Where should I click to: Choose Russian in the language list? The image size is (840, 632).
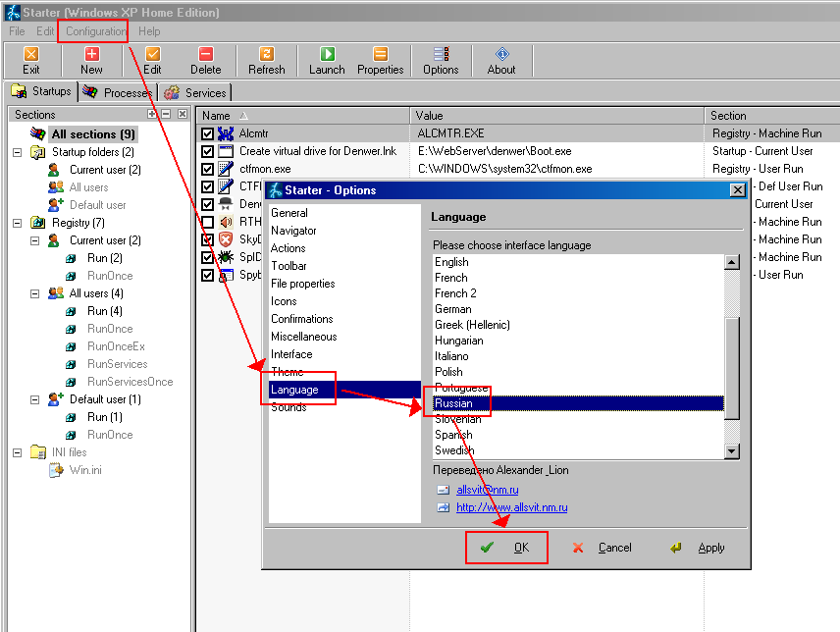(x=578, y=403)
